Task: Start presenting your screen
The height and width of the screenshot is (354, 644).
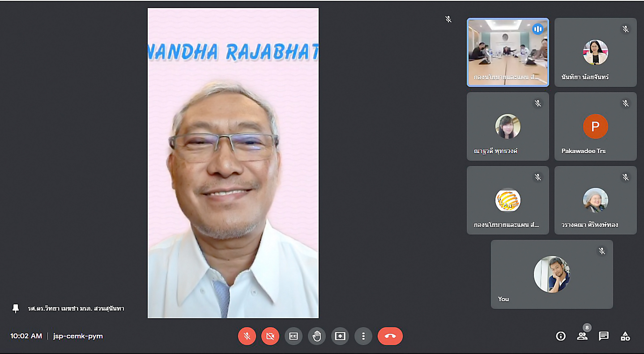Action: 340,336
